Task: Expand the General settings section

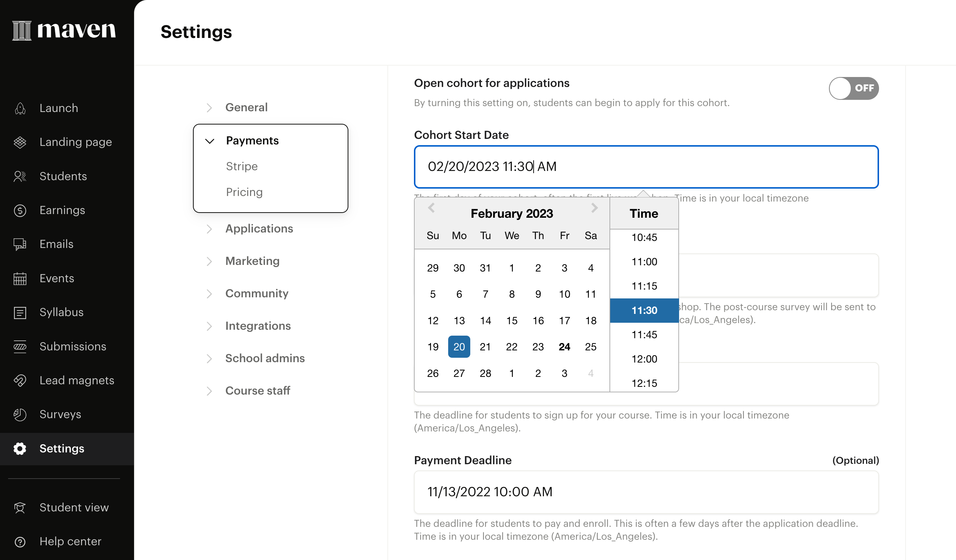Action: 209,108
